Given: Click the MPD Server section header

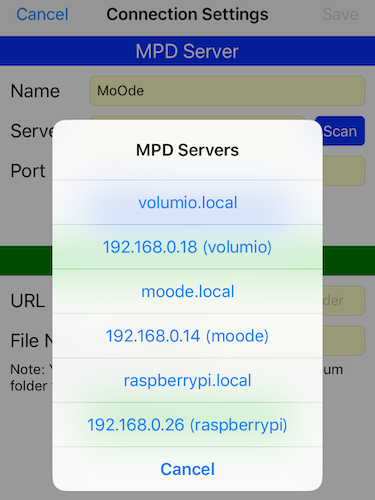Looking at the screenshot, I should (187, 51).
